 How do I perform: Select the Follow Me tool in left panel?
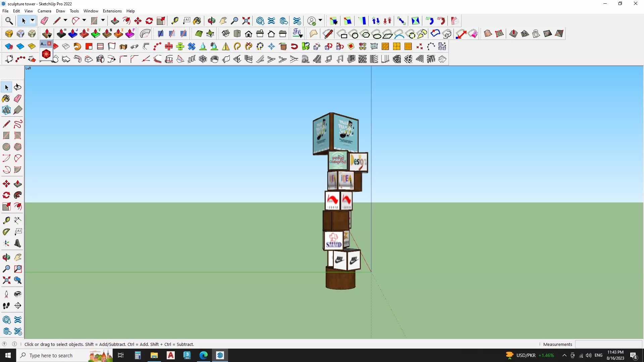click(x=18, y=195)
